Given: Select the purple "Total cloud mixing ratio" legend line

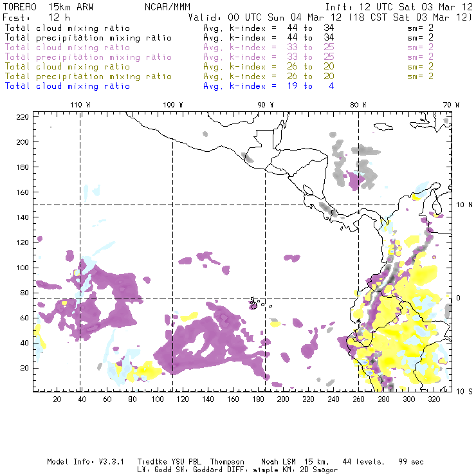Looking at the screenshot, I should pos(68,48).
